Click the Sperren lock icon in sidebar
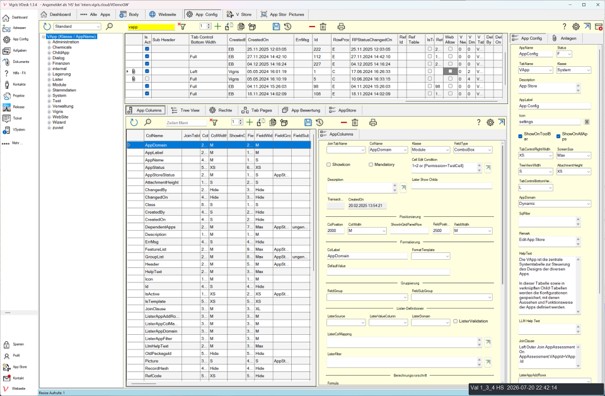This screenshot has width=605, height=396. (x=6, y=344)
